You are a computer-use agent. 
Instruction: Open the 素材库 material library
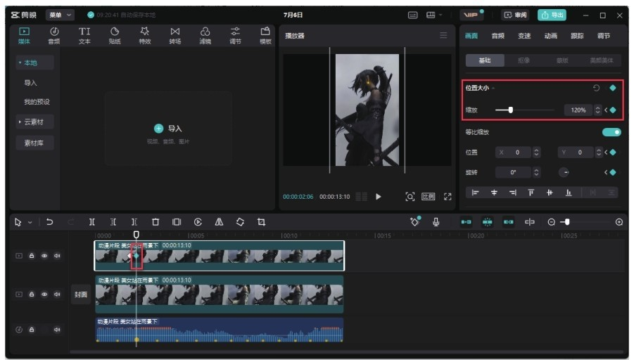point(34,143)
